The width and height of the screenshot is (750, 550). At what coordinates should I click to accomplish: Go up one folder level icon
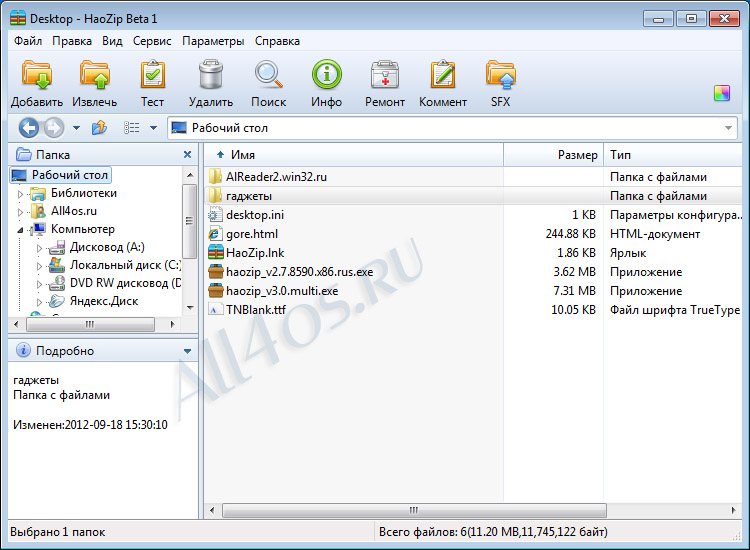99,128
